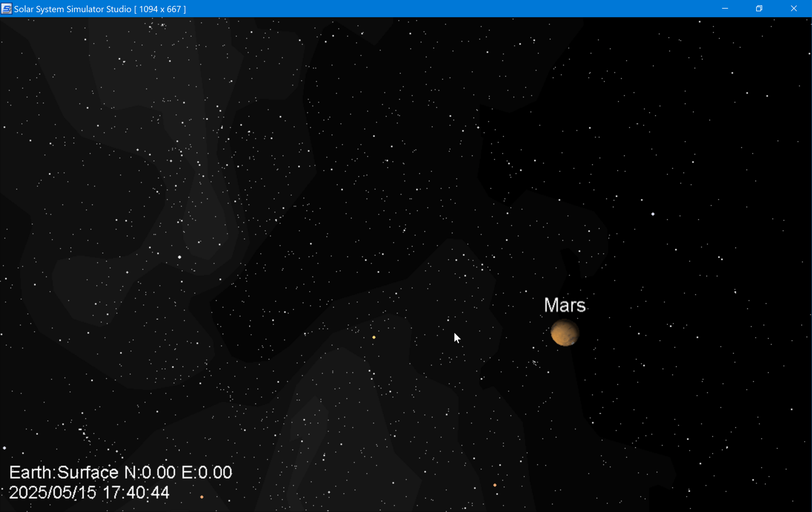Image resolution: width=812 pixels, height=512 pixels.
Task: Close the Solar System Simulator window
Action: (x=793, y=9)
